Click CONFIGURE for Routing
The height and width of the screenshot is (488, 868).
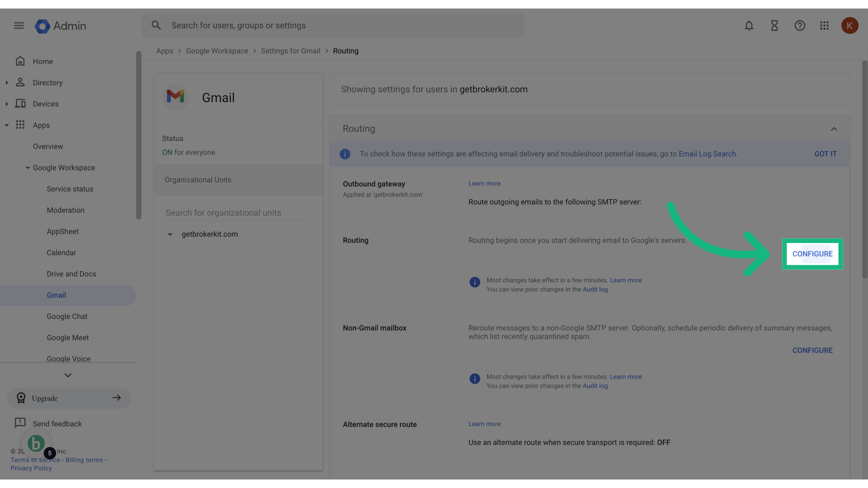click(x=812, y=254)
